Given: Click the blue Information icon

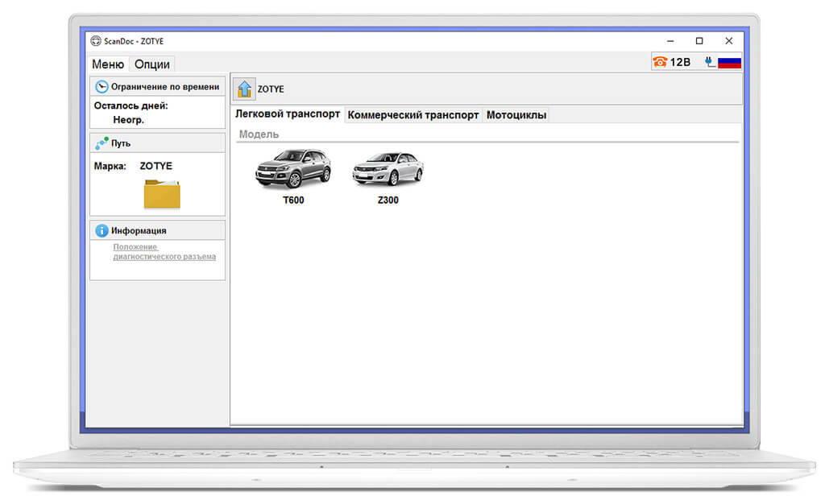Looking at the screenshot, I should tap(102, 230).
